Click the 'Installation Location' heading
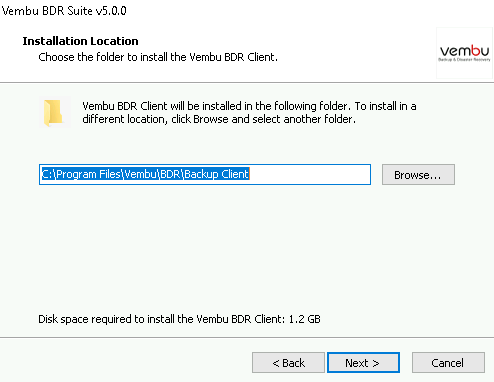Viewport: 494px width, 382px height. point(80,41)
